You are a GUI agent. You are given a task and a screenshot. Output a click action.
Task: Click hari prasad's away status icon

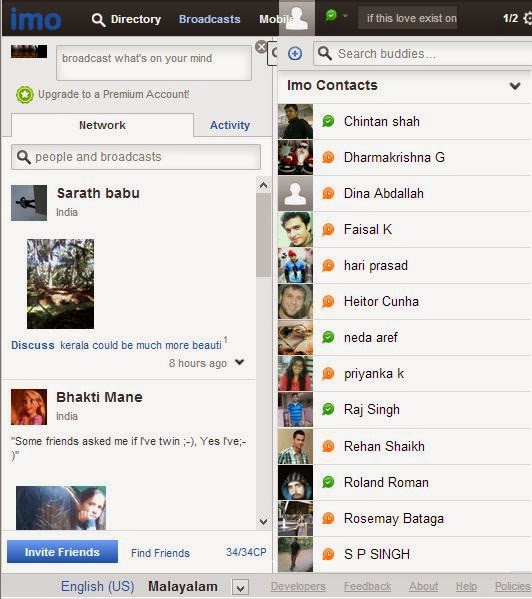328,266
